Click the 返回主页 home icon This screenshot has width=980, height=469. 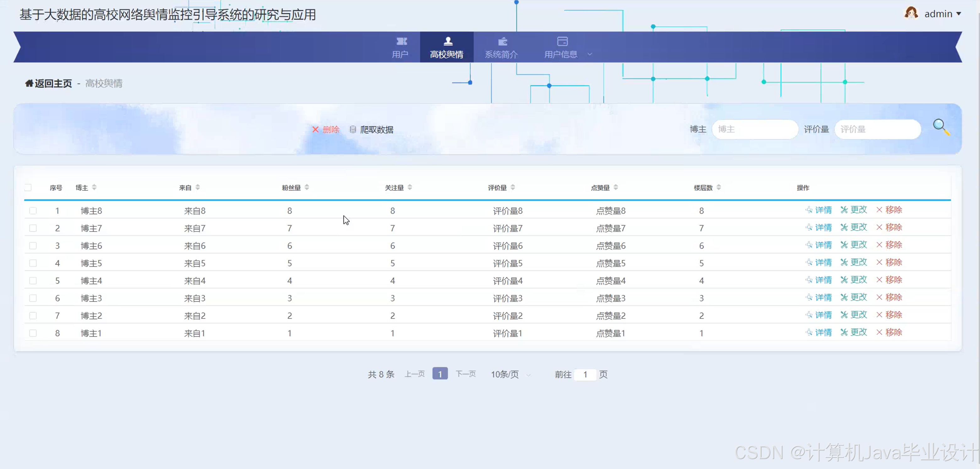(x=29, y=83)
